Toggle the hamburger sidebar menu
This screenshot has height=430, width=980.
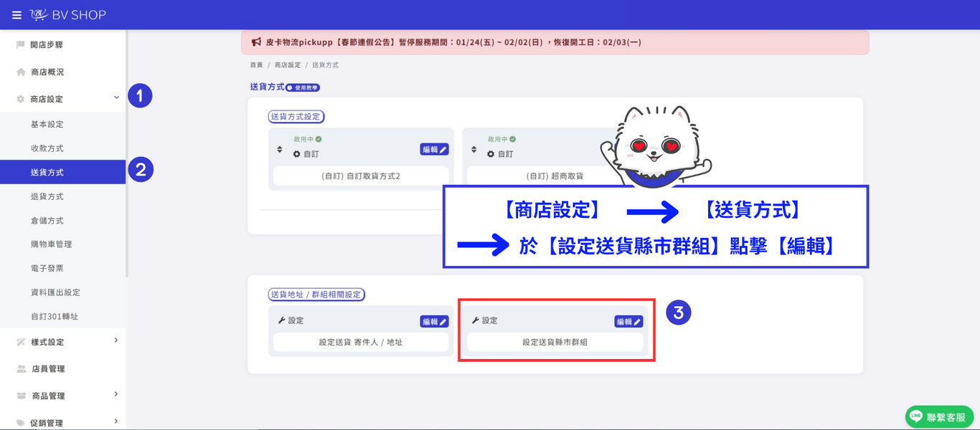[17, 15]
